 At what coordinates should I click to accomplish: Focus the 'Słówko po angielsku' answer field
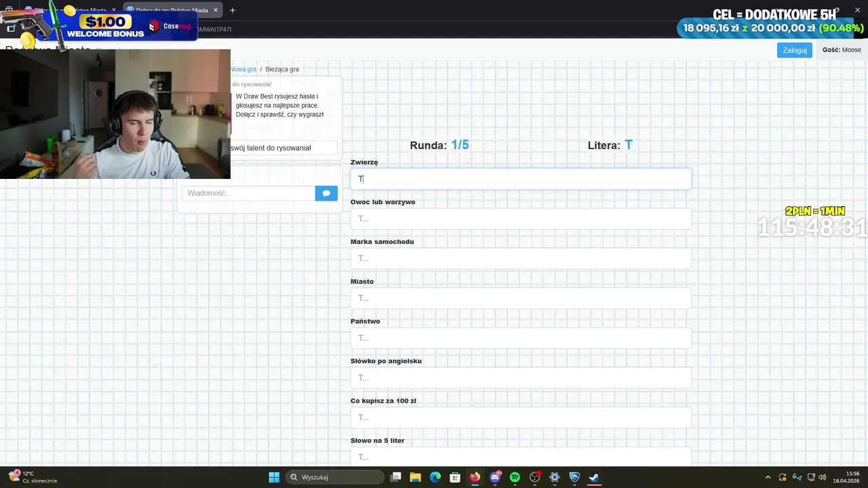[521, 378]
